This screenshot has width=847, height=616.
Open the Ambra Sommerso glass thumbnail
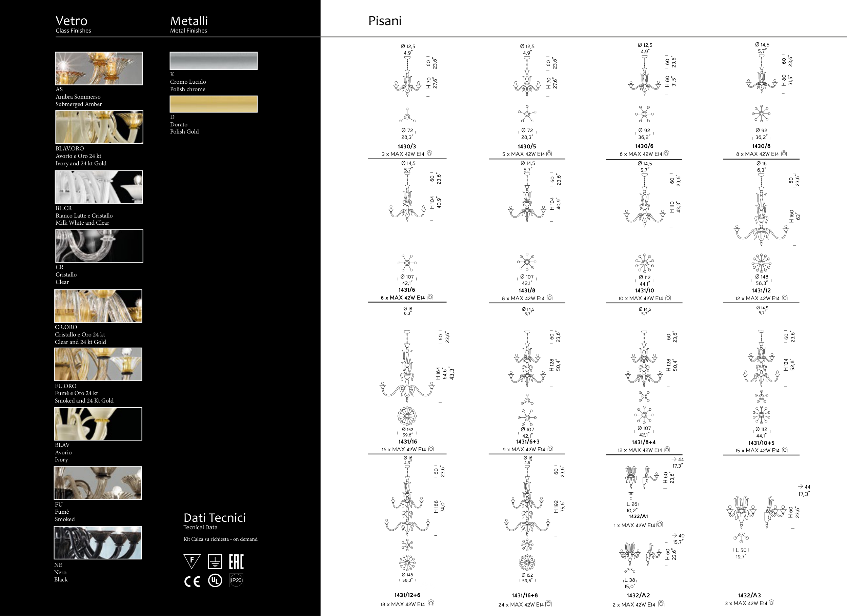99,68
